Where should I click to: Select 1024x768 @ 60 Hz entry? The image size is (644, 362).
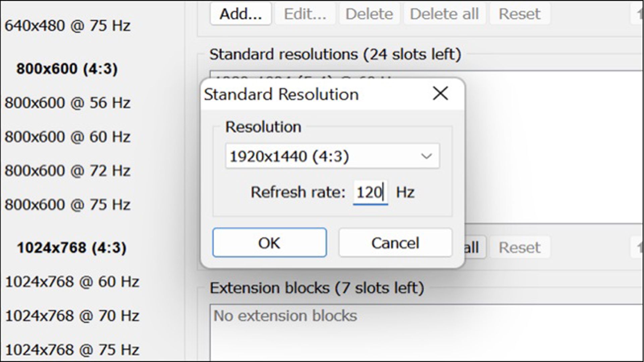(73, 282)
